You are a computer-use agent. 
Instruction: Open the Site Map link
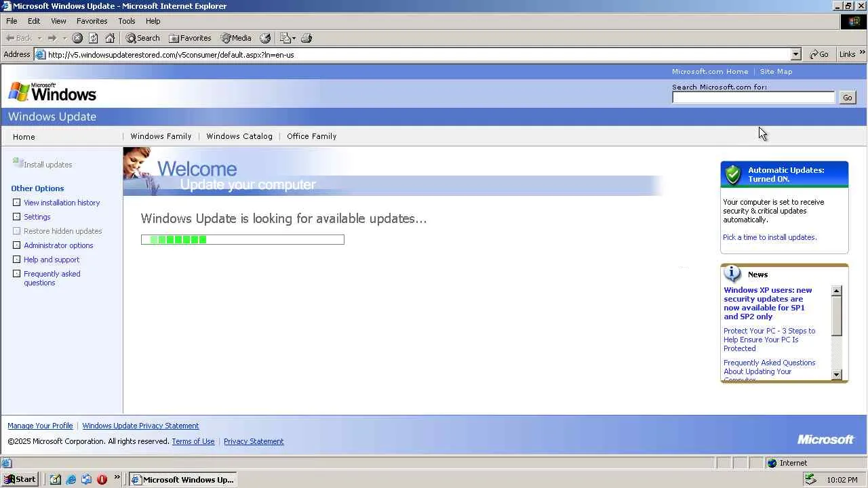point(776,71)
